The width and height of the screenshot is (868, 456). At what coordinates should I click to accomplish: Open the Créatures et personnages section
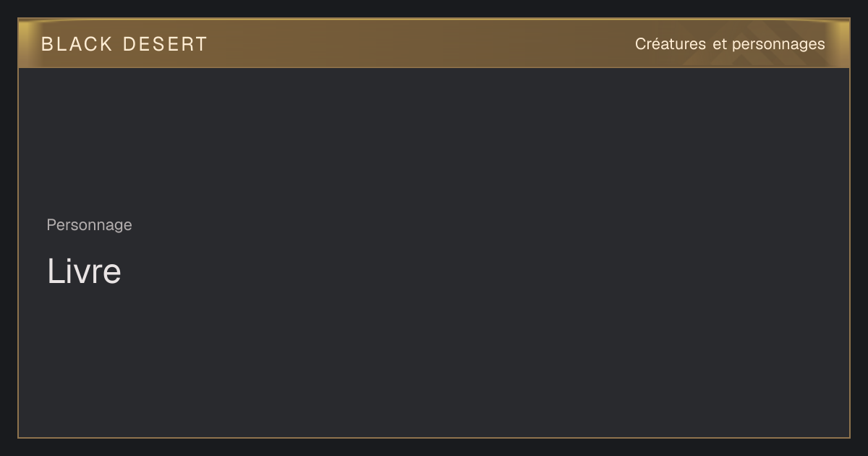point(730,44)
